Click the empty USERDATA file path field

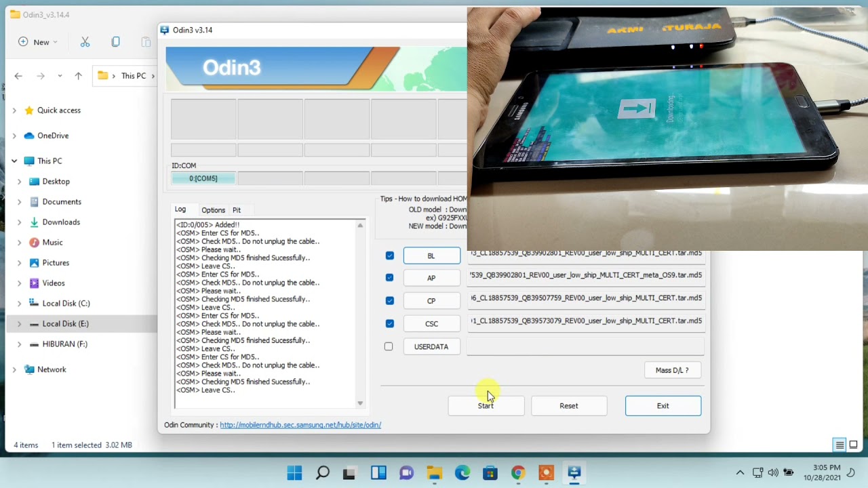pyautogui.click(x=586, y=347)
